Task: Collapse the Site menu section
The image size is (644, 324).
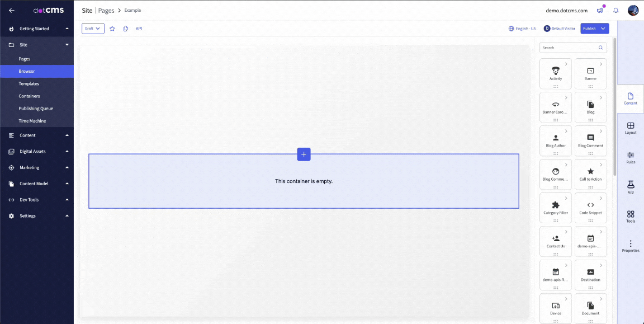Action: (67, 45)
